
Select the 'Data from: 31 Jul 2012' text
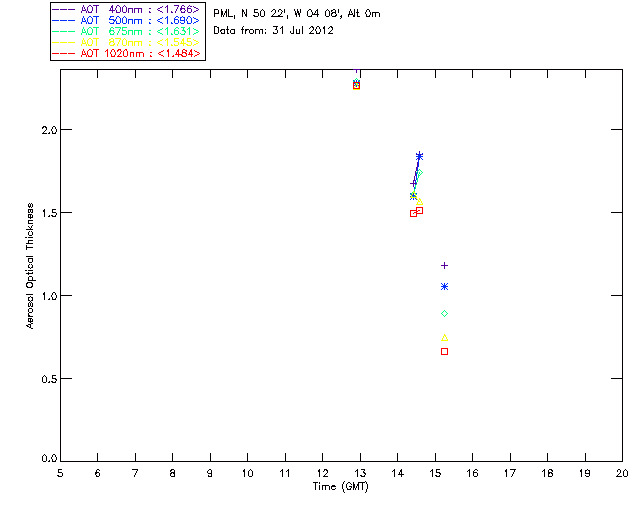pos(273,31)
